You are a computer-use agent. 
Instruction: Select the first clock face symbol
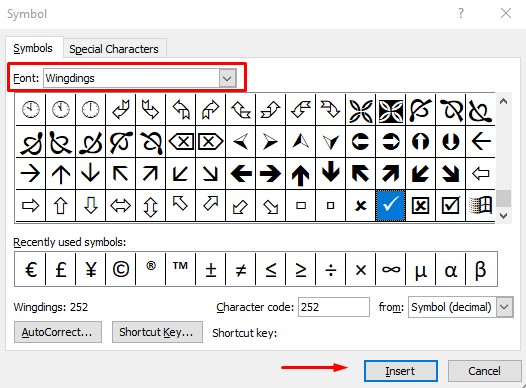click(x=30, y=110)
